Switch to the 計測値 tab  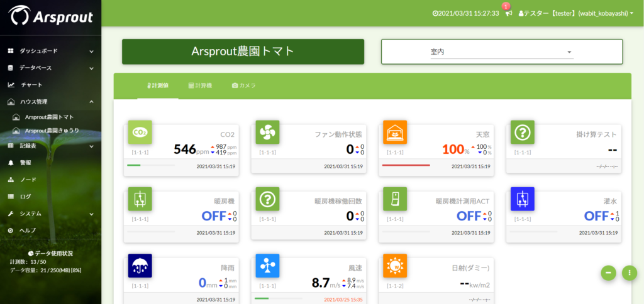[158, 85]
